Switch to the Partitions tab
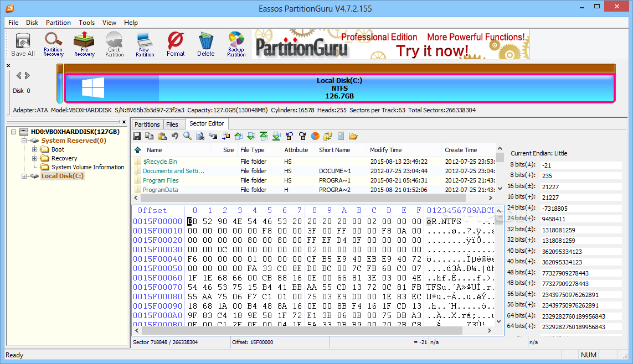Image resolution: width=633 pixels, height=364 pixels. tap(147, 124)
